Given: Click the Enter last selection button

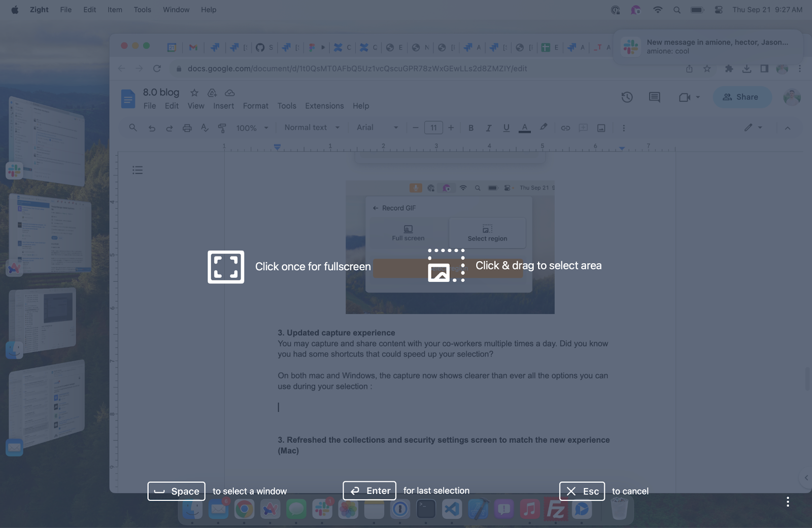Looking at the screenshot, I should [x=369, y=490].
